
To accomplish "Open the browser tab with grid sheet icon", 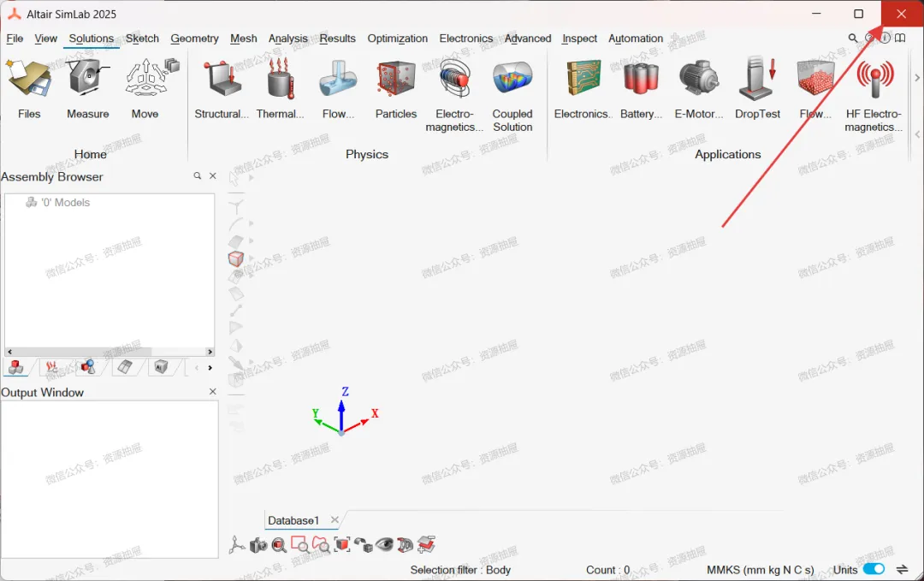I will coord(124,367).
